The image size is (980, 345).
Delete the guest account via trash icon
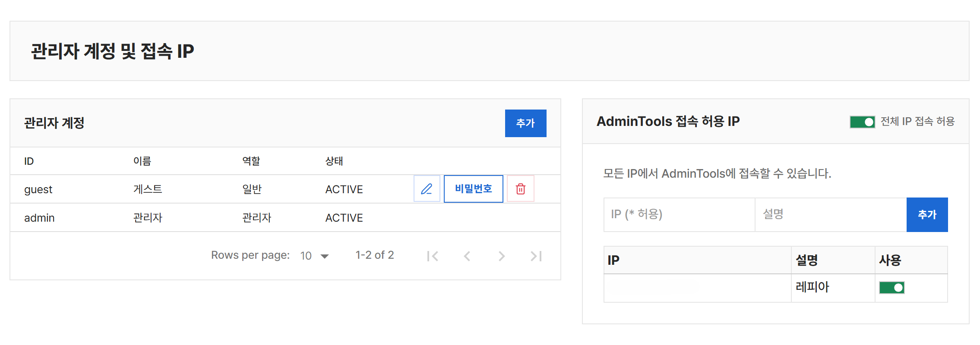(521, 189)
